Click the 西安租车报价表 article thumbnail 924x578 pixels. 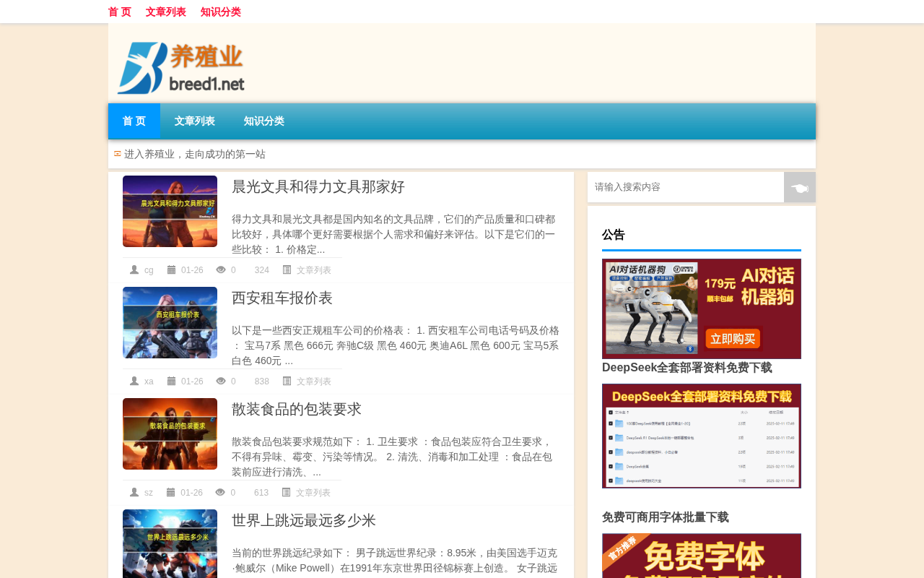[170, 322]
